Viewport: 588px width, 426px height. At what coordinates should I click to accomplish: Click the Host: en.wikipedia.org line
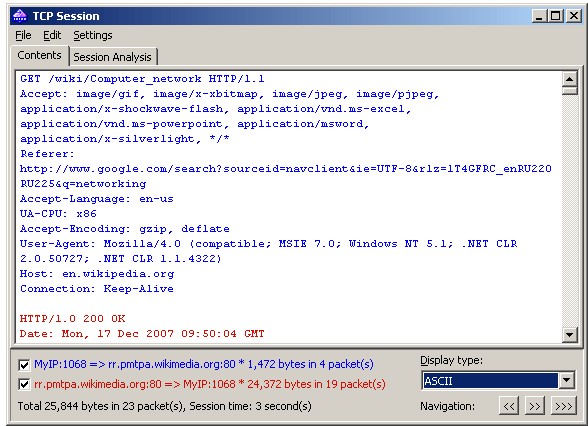pyautogui.click(x=97, y=274)
